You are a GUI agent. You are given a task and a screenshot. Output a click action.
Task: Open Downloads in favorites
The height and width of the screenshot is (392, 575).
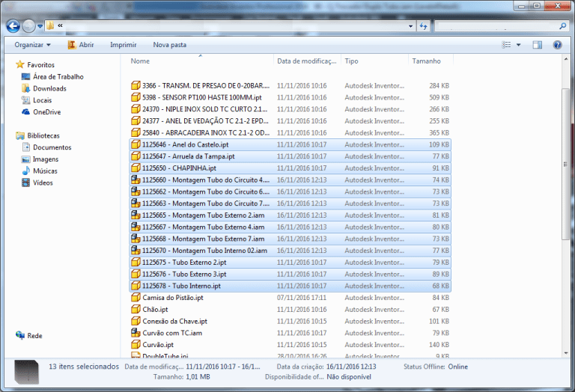[49, 89]
